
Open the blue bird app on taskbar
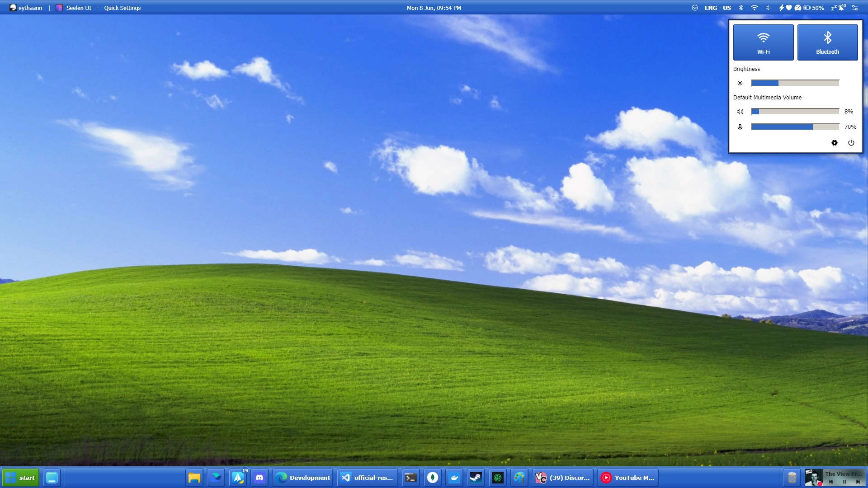click(216, 478)
